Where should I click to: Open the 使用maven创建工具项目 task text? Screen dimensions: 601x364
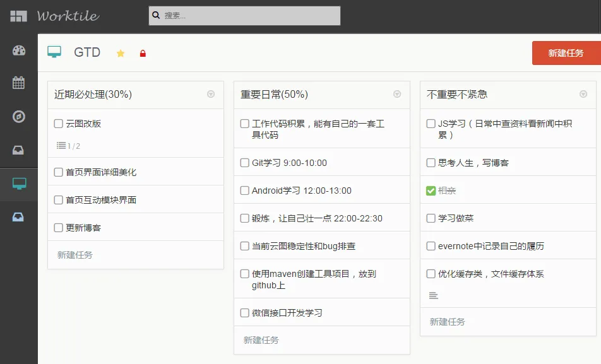pos(314,279)
